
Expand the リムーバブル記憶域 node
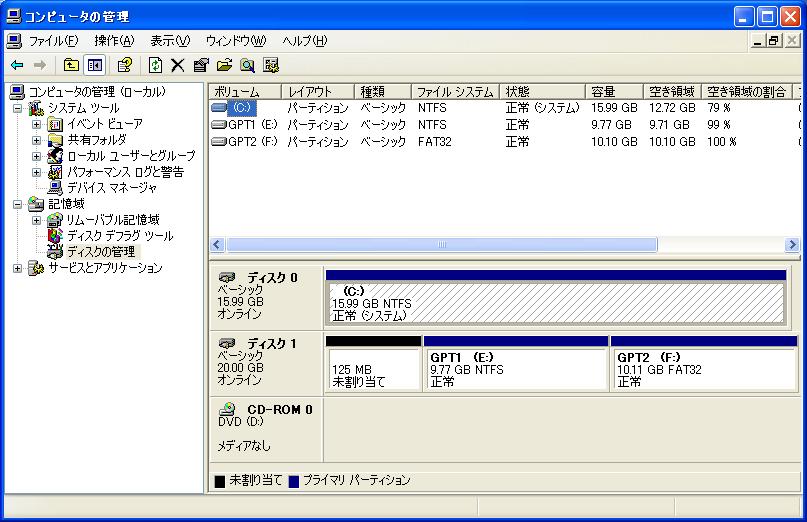[36, 220]
